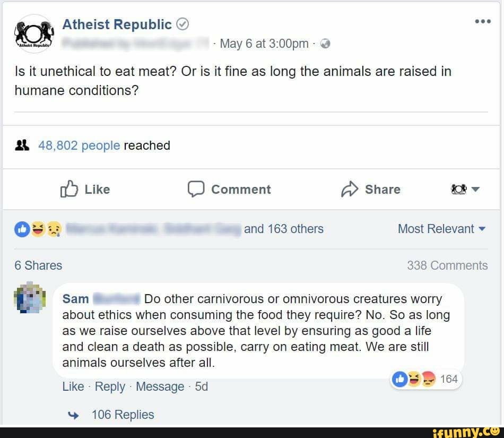Click the thumbs-up reaction icon below the post
504x438 pixels.
[22, 229]
